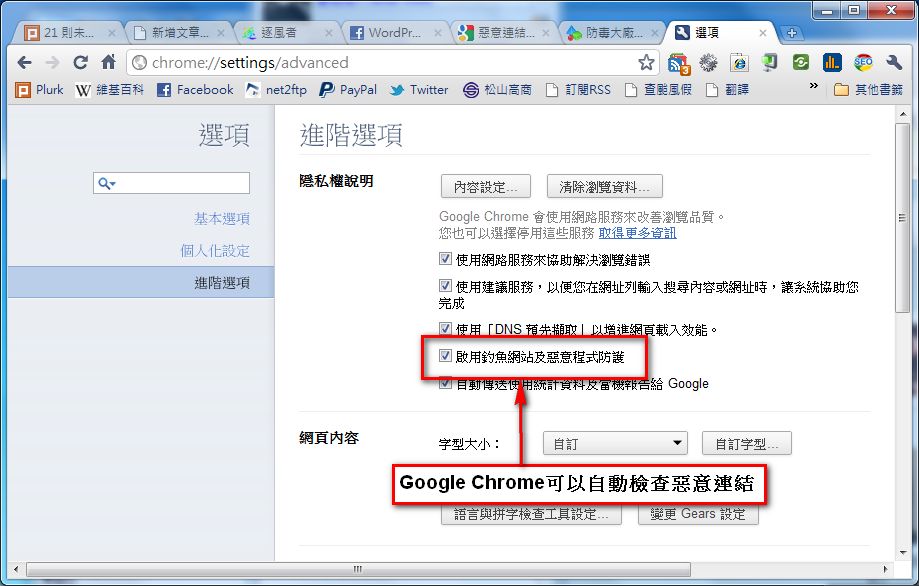Toggle DNS 預先擷取 checkbox

[x=445, y=329]
